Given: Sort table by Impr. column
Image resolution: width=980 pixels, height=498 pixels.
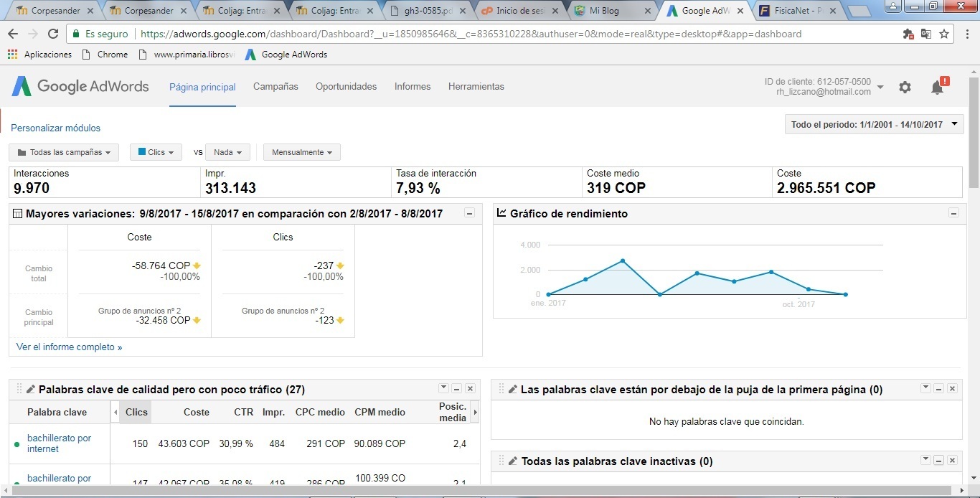Looking at the screenshot, I should tap(273, 412).
